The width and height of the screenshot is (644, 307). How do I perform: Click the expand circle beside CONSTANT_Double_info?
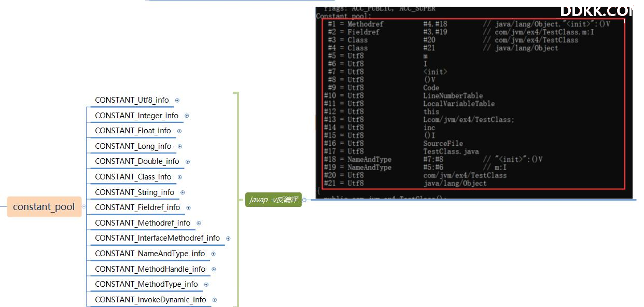point(188,162)
